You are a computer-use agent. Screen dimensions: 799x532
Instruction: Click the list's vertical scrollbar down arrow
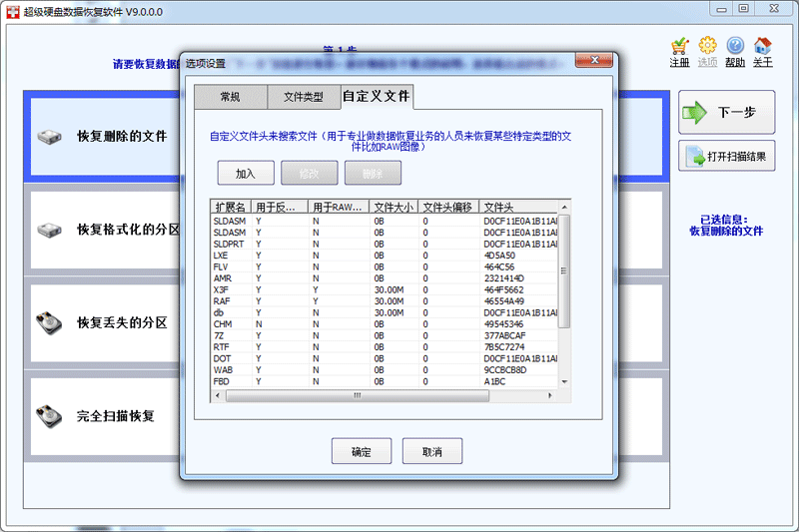click(x=564, y=382)
